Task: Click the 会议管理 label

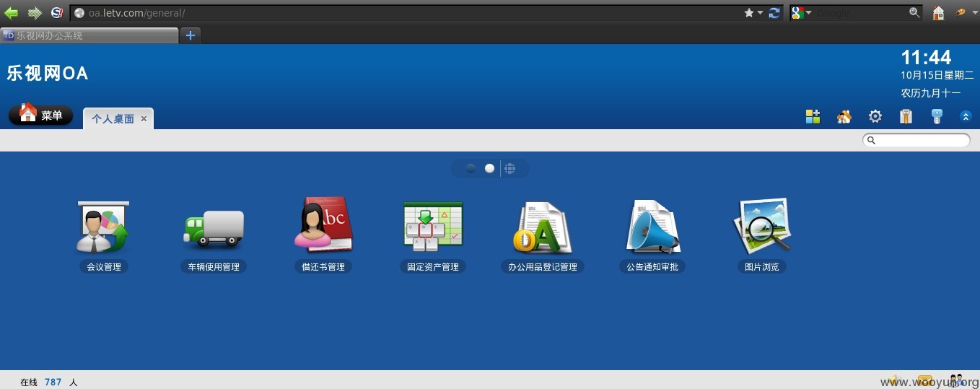Action: pyautogui.click(x=104, y=267)
